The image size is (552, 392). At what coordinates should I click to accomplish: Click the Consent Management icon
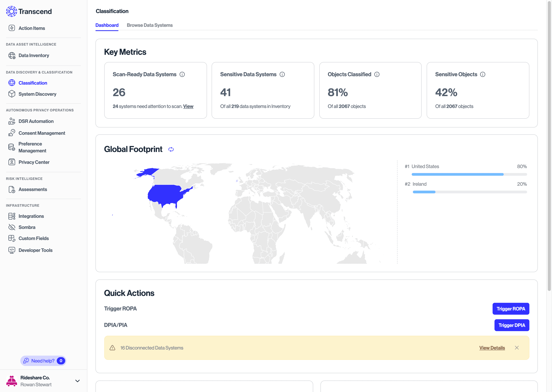point(12,133)
